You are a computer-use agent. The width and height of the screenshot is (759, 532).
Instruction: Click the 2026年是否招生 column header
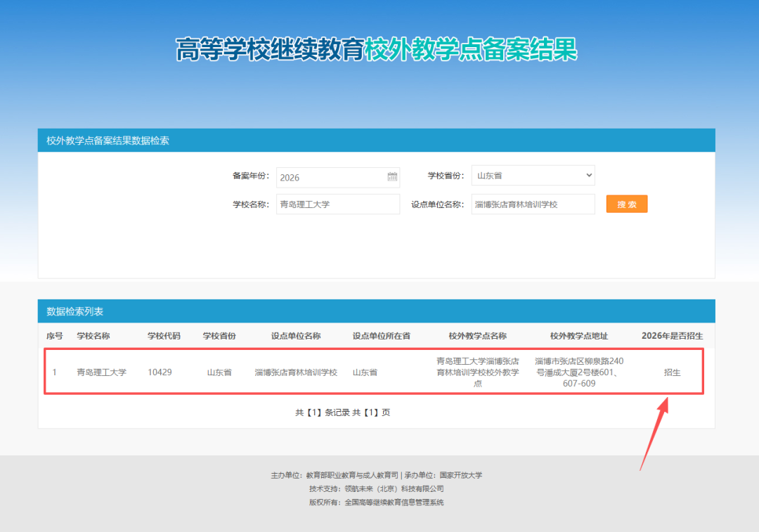pos(673,336)
